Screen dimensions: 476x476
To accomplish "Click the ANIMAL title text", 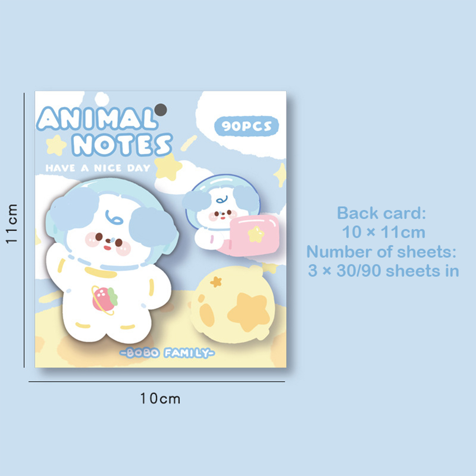I will click(x=97, y=119).
